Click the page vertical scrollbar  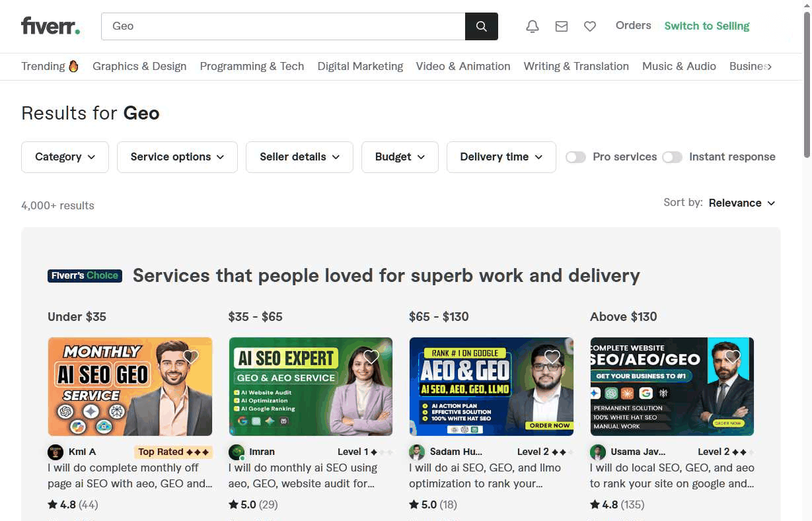click(x=807, y=86)
